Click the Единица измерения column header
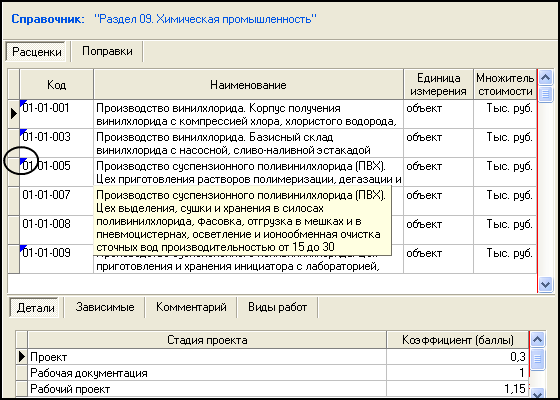The height and width of the screenshot is (400, 560). [438, 84]
